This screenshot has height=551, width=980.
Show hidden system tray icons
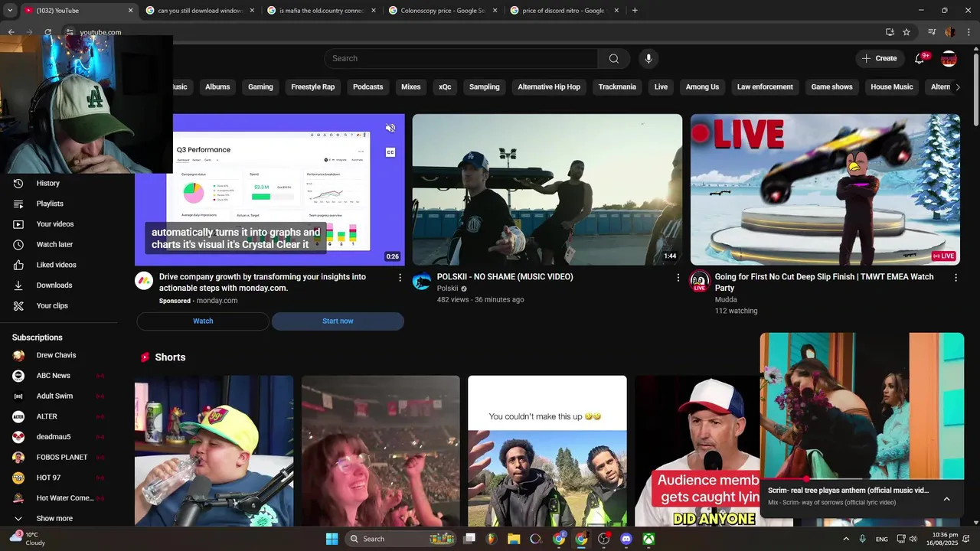[846, 539]
